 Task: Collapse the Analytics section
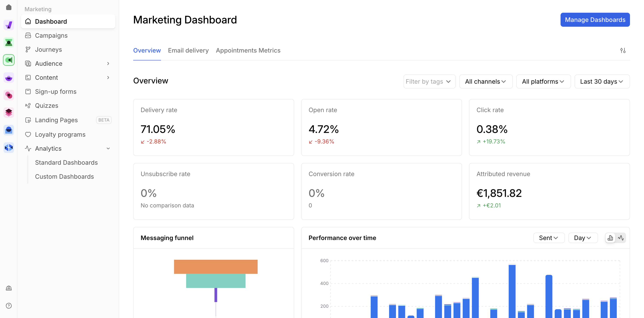click(108, 148)
